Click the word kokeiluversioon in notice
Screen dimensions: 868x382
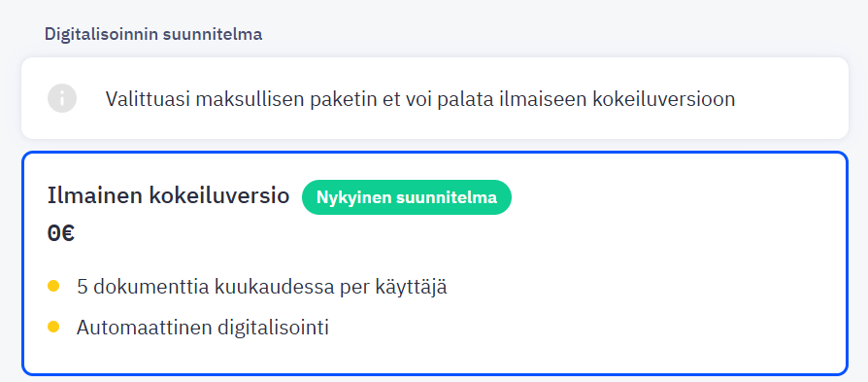click(664, 99)
